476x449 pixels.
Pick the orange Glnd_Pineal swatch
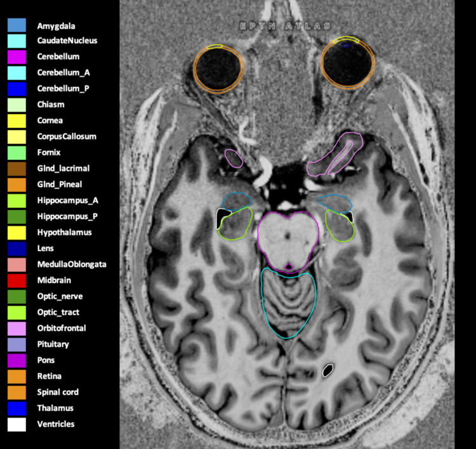coord(17,185)
